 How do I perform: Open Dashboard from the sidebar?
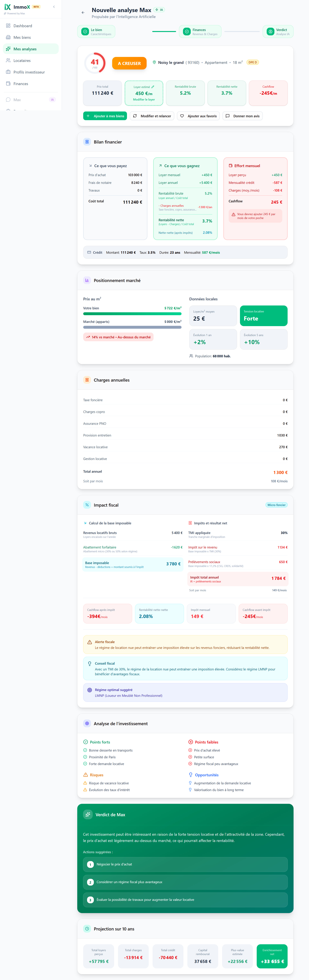click(23, 26)
